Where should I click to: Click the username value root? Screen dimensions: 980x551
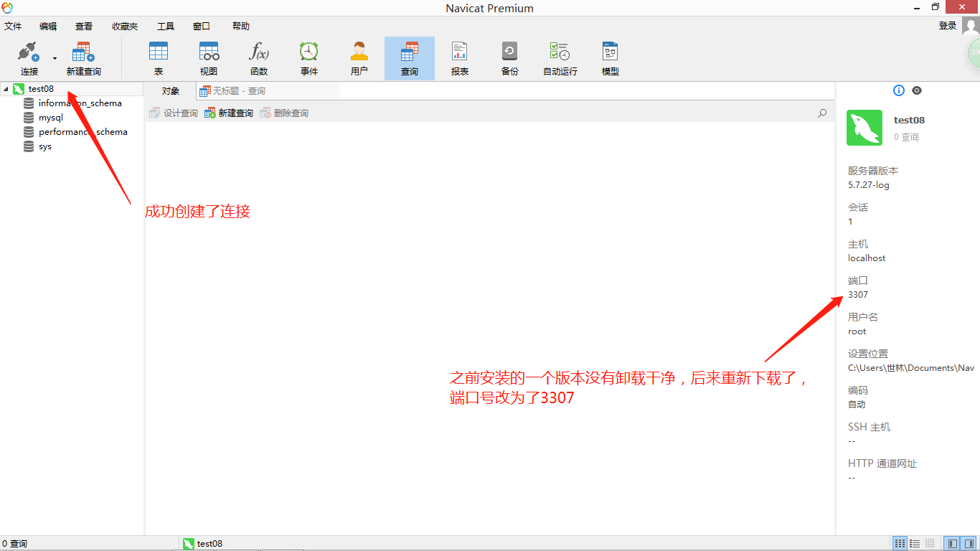point(857,331)
